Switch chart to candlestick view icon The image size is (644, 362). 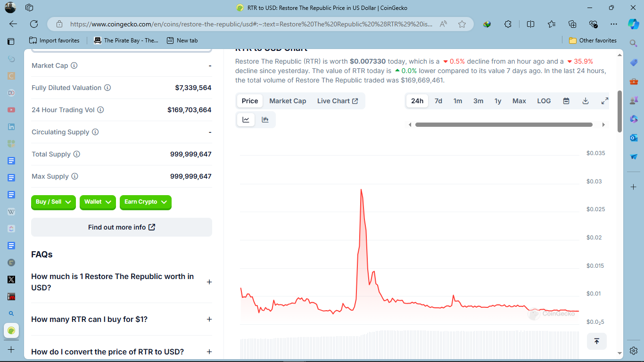pyautogui.click(x=265, y=120)
